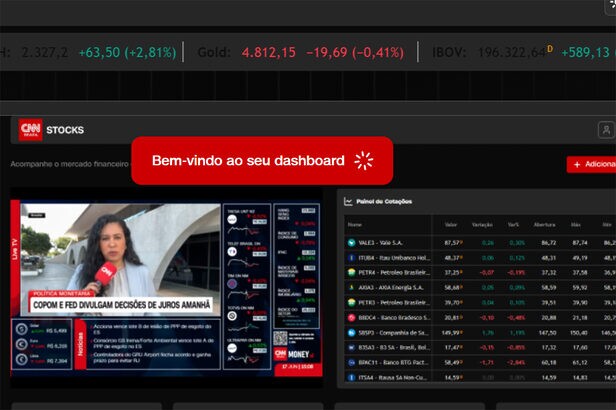Select the 'BBDC4 - Banco Bradesco S...' row name
The image size is (616, 410).
pos(394,317)
